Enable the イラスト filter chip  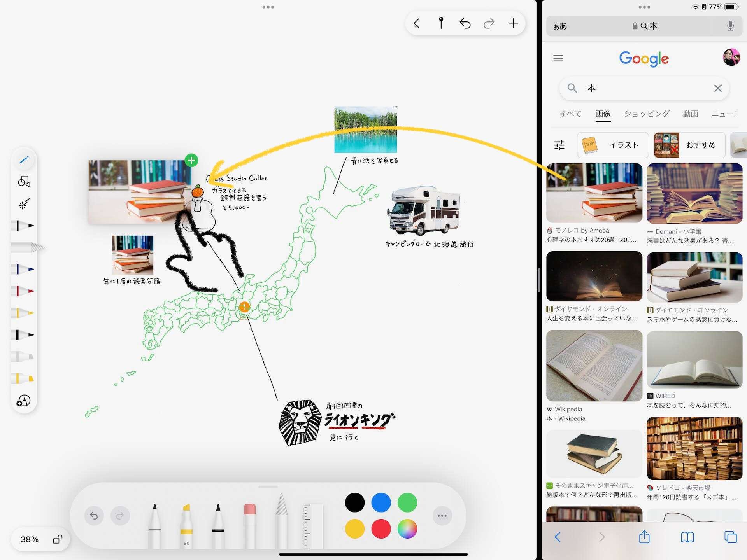pyautogui.click(x=612, y=145)
